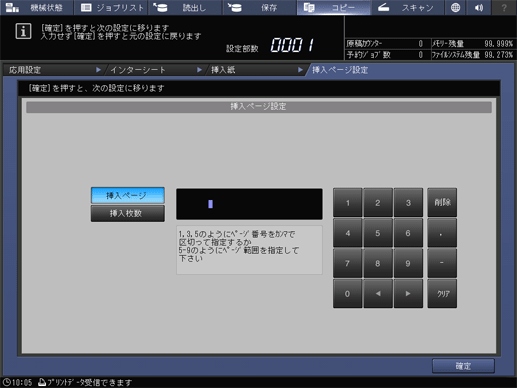Confirm with the 確定 button
This screenshot has width=517, height=388.
point(463,366)
